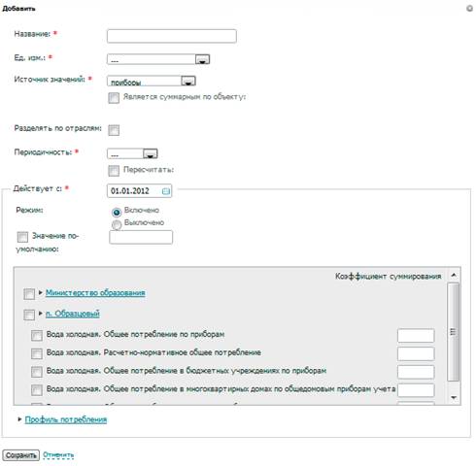Image resolution: width=476 pixels, height=466 pixels.
Task: Open the Источник значений dropdown
Action: pyautogui.click(x=188, y=81)
